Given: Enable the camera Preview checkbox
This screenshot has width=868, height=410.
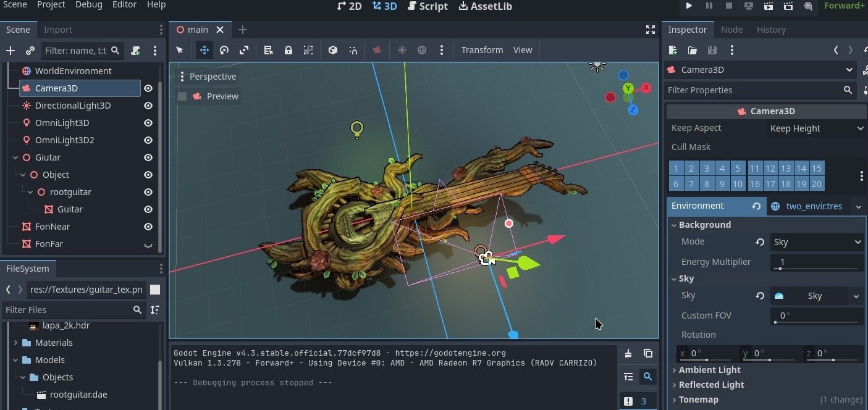Looking at the screenshot, I should point(182,96).
